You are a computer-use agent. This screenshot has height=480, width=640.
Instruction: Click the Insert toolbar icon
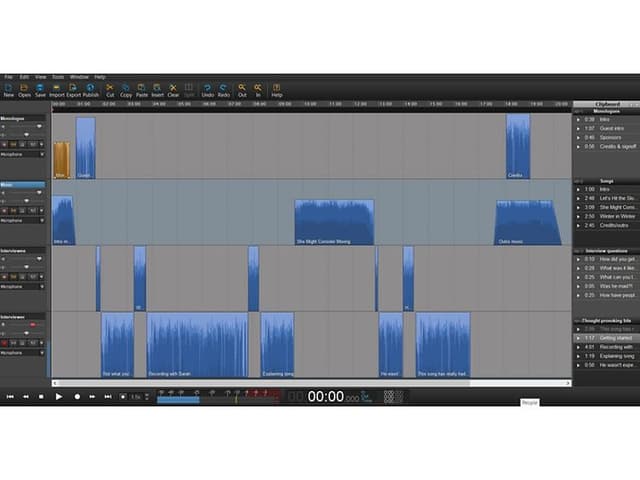click(x=157, y=91)
